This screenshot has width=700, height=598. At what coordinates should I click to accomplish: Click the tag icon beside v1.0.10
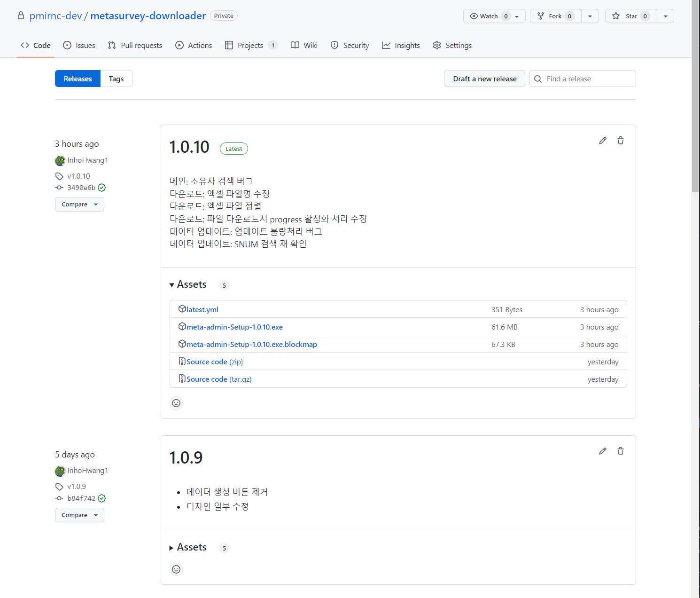coord(59,176)
